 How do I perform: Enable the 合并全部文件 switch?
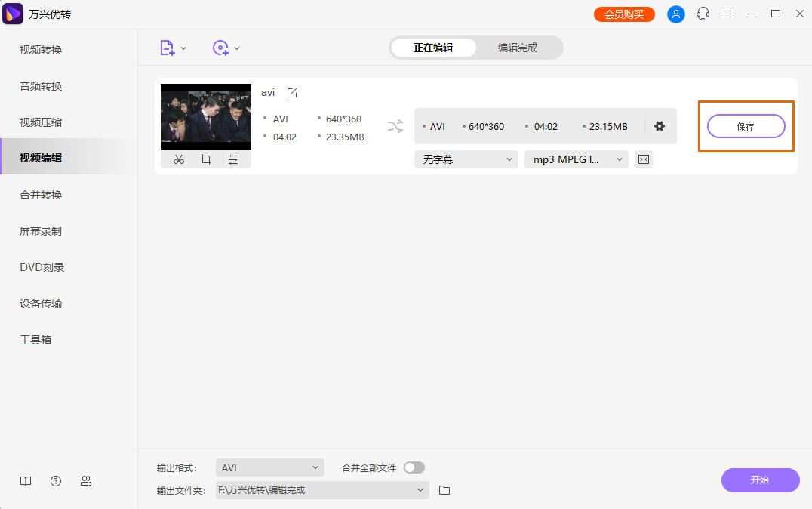tap(414, 467)
